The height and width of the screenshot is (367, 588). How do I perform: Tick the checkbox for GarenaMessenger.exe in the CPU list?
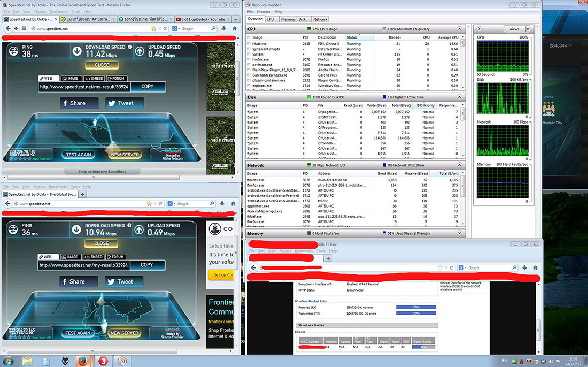pos(249,75)
